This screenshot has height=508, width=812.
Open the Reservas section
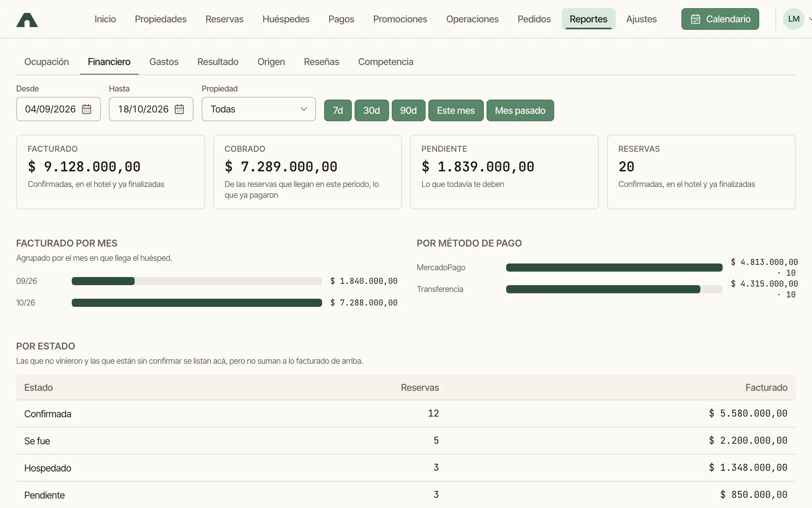point(224,19)
